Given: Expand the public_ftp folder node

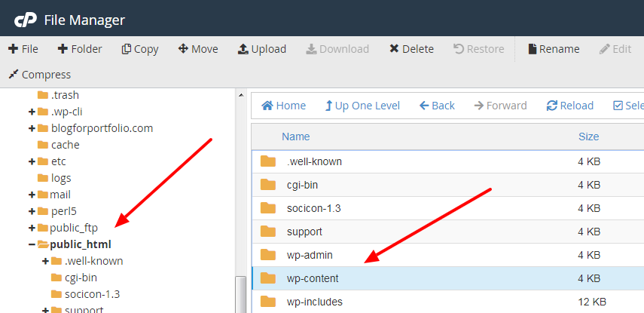Looking at the screenshot, I should 32,228.
